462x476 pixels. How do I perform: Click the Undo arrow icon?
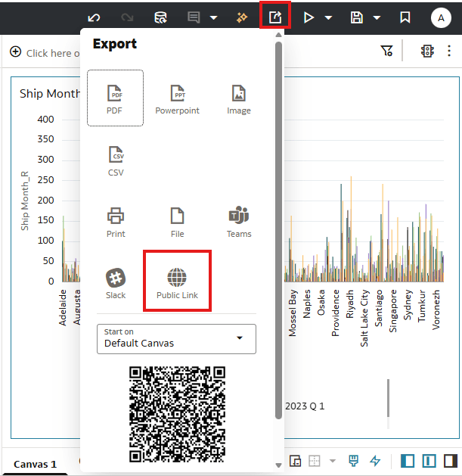tap(94, 17)
